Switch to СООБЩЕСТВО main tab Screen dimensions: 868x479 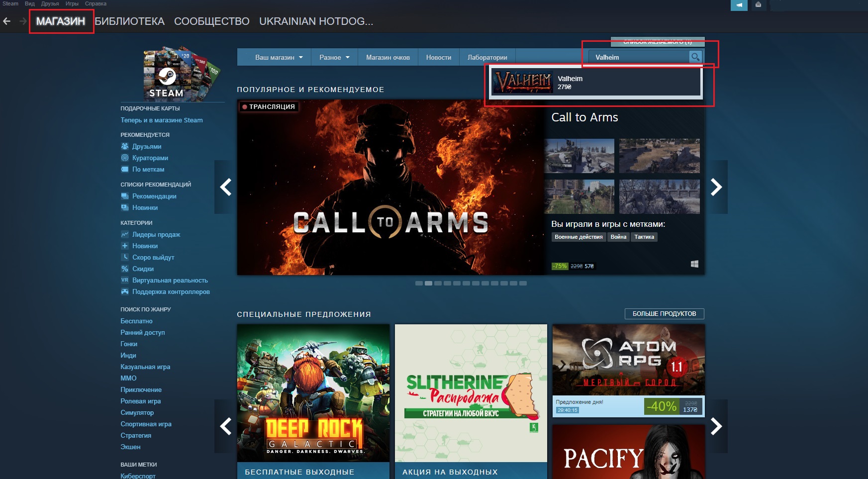[212, 21]
